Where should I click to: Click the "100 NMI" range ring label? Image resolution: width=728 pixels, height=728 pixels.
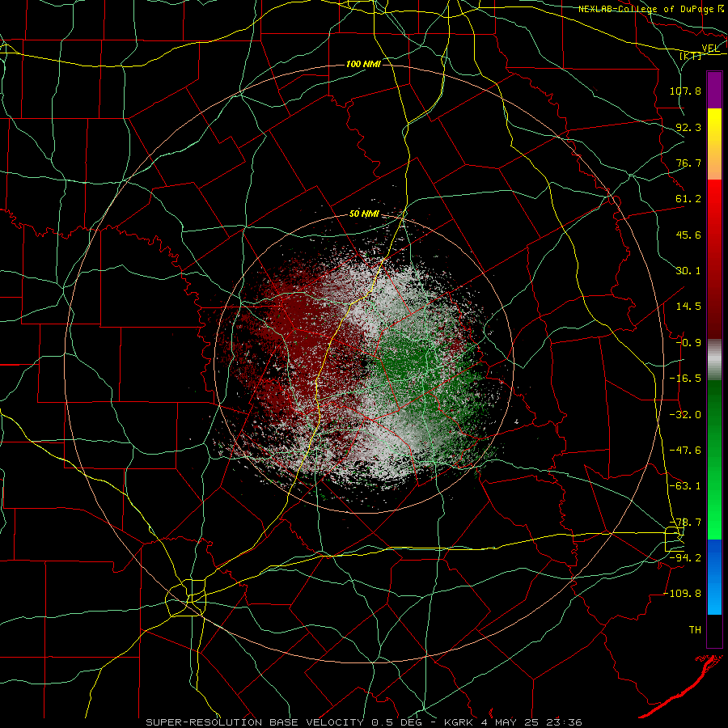click(x=363, y=64)
